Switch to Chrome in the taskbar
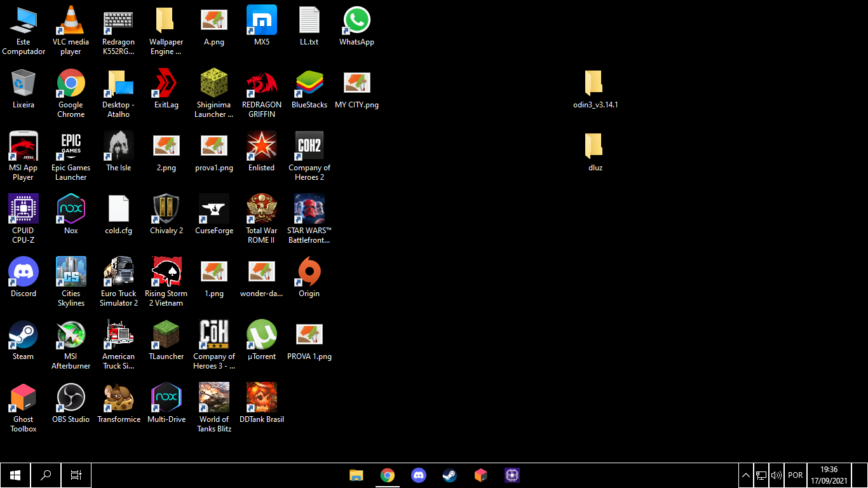Viewport: 868px width, 488px height. click(388, 475)
